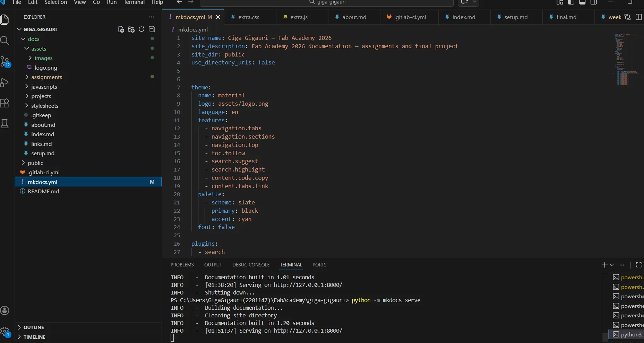The image size is (644, 343).
Task: Click New Folder icon in Explorer header
Action: point(131,29)
